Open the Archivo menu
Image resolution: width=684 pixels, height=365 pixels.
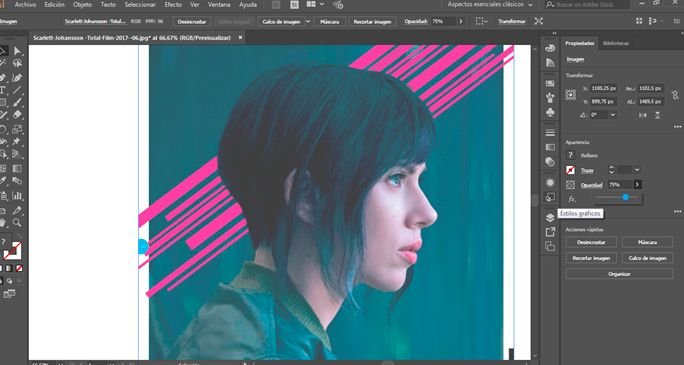click(25, 4)
